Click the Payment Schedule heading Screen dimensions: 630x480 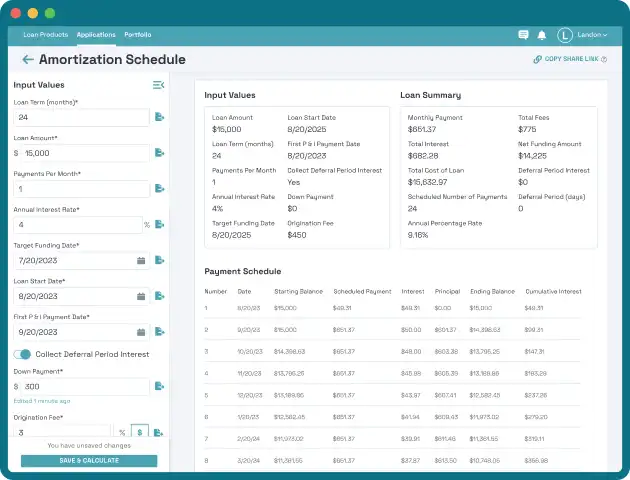coord(243,272)
